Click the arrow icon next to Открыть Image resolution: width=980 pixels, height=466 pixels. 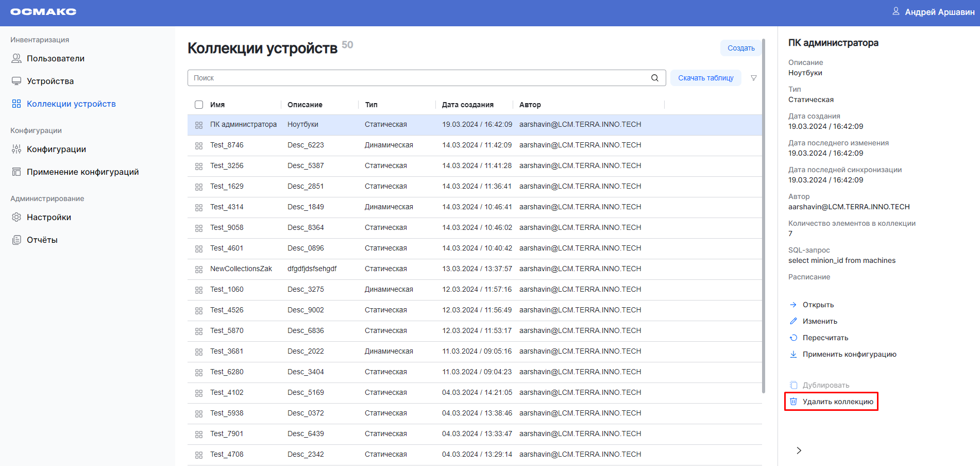pos(793,305)
